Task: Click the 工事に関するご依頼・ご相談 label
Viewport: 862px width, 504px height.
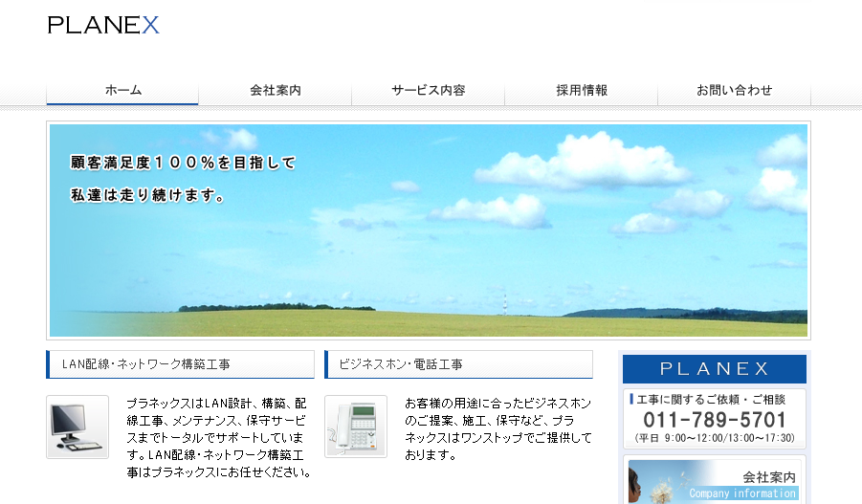Action: click(711, 400)
